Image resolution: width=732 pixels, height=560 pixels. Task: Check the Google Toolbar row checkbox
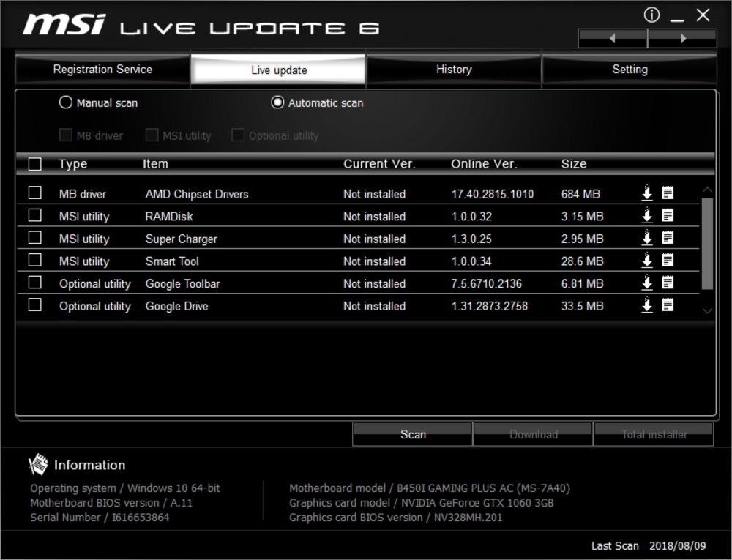click(35, 283)
